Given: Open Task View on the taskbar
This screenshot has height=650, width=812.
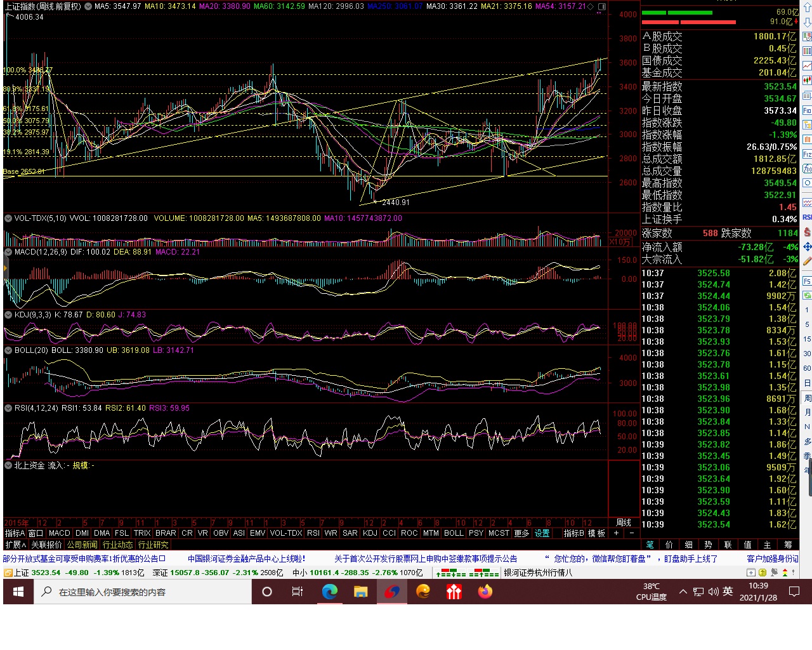Looking at the screenshot, I should pyautogui.click(x=298, y=592).
